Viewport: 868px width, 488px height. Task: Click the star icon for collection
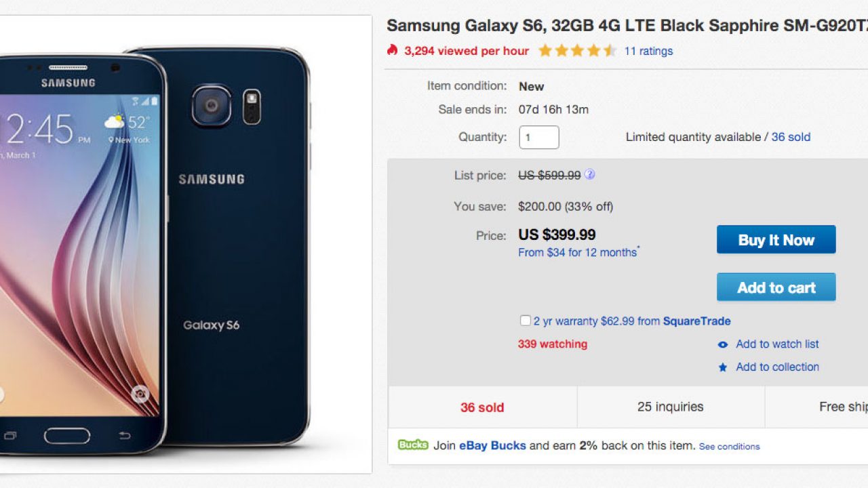tap(723, 367)
